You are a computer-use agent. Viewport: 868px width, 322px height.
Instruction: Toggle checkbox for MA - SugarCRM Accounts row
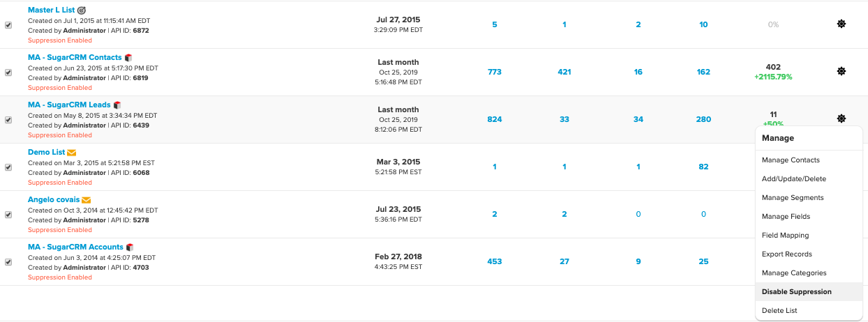pyautogui.click(x=8, y=262)
